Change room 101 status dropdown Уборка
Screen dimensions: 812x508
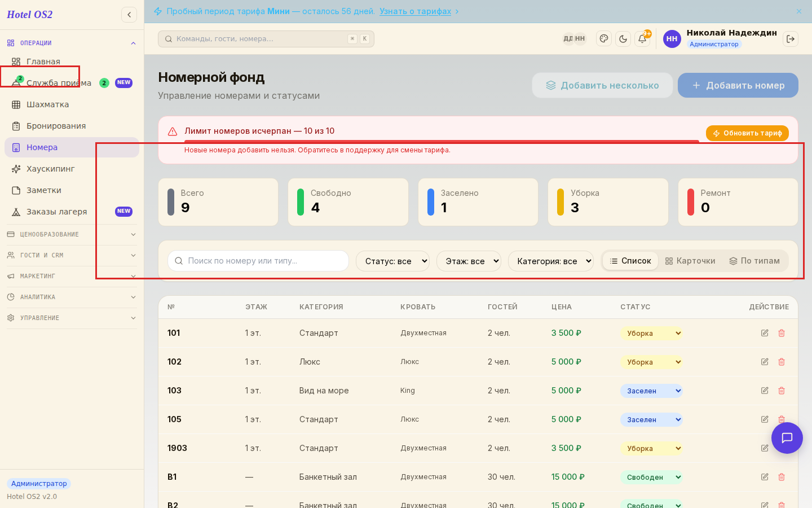(x=651, y=333)
